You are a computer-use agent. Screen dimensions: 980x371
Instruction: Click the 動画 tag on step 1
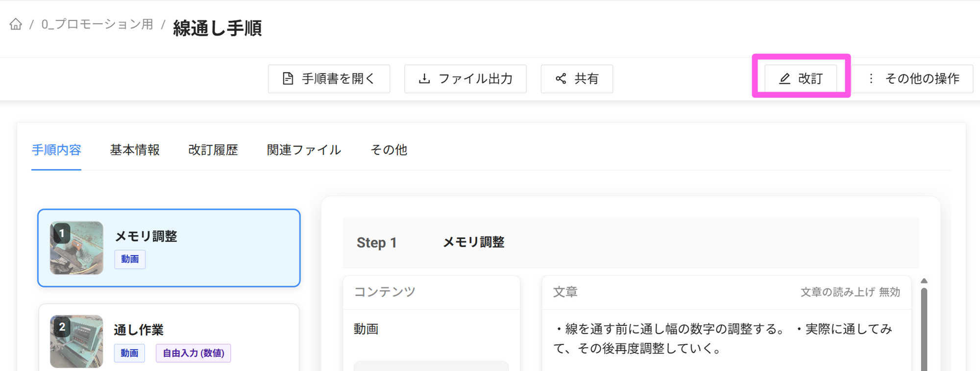click(130, 259)
